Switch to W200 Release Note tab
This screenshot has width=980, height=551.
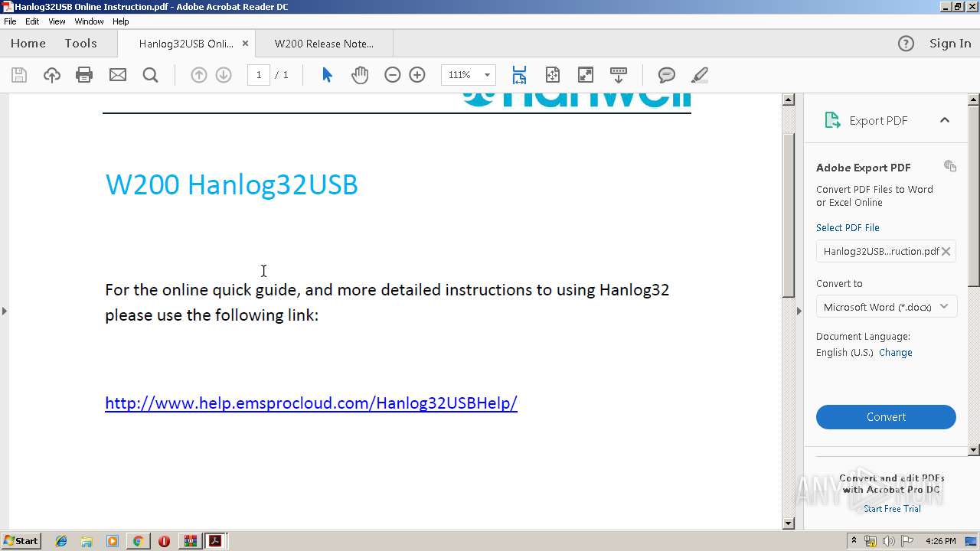pos(324,44)
